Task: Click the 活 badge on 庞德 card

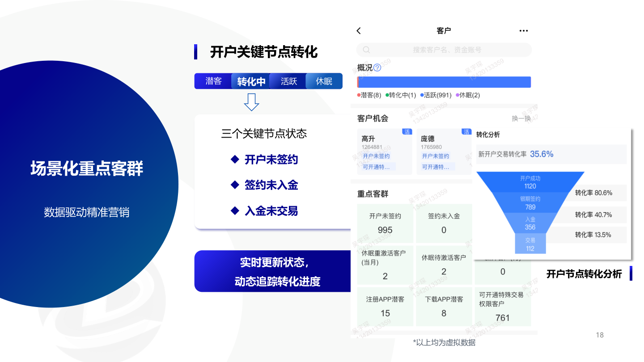Action: [x=466, y=132]
